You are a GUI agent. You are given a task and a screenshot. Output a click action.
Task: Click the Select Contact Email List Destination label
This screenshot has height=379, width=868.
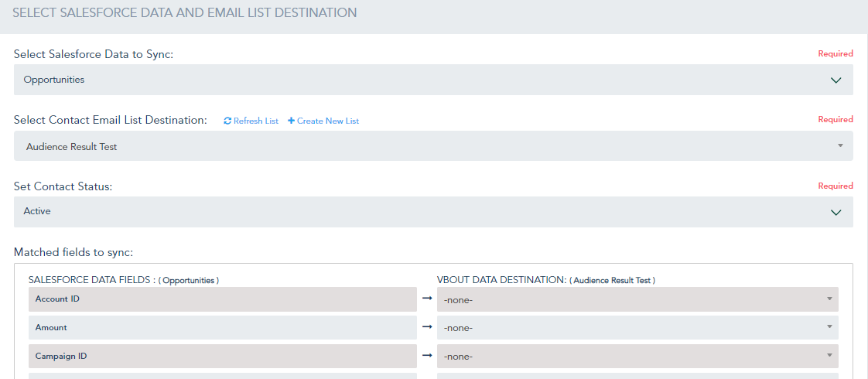(110, 120)
